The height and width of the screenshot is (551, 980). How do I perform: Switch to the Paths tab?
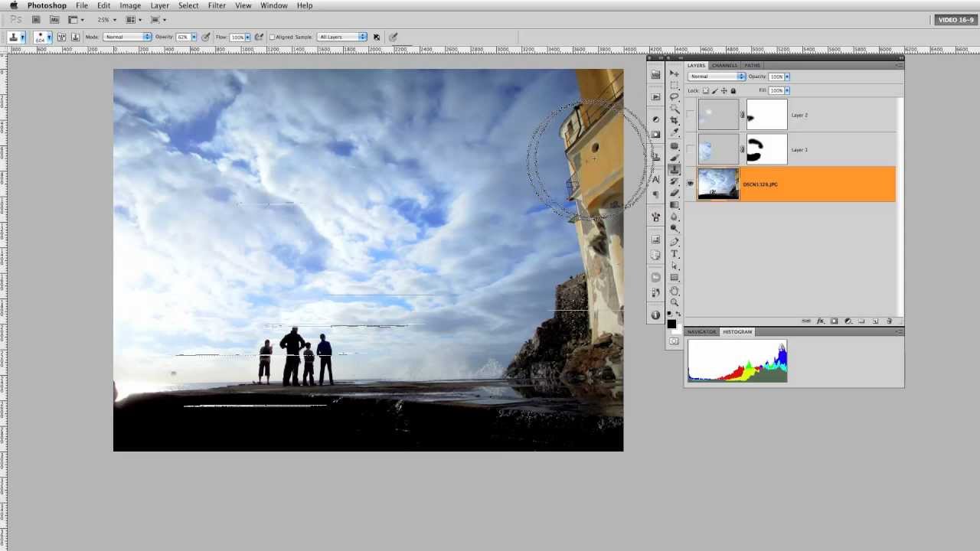click(753, 65)
